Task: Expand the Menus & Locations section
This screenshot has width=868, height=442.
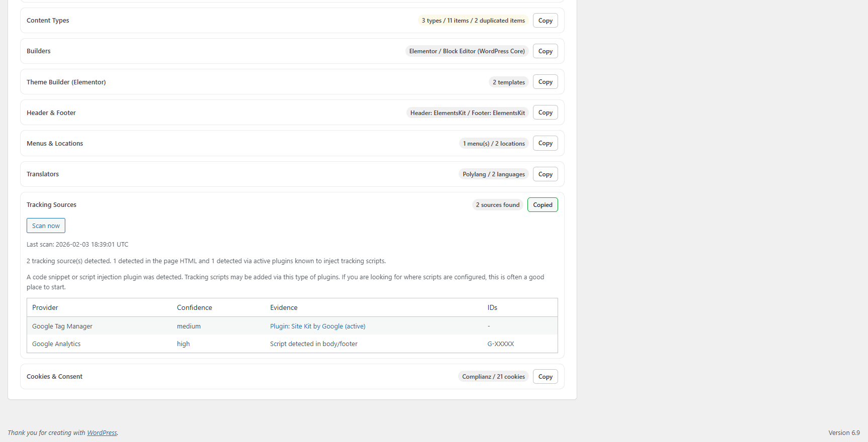Action: pyautogui.click(x=55, y=144)
